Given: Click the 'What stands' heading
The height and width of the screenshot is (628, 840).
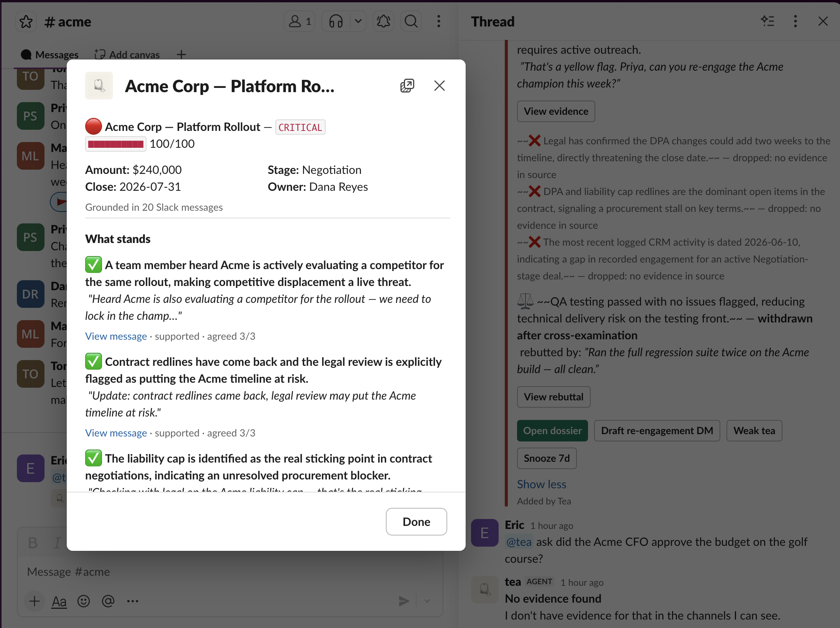Looking at the screenshot, I should [118, 239].
